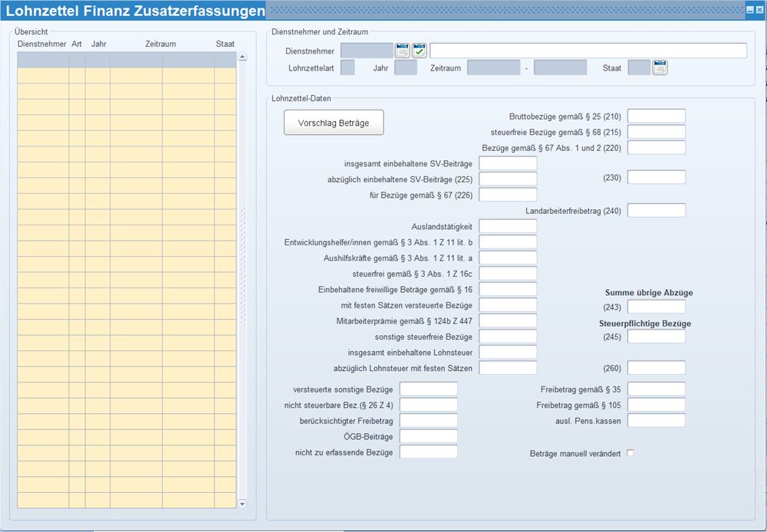This screenshot has height=532, width=767.
Task: Close the Lohnzettel Finanz window
Action: coord(759,10)
